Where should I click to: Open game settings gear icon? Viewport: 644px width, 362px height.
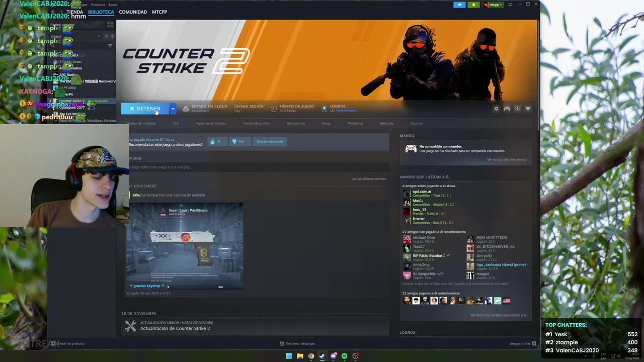(496, 109)
